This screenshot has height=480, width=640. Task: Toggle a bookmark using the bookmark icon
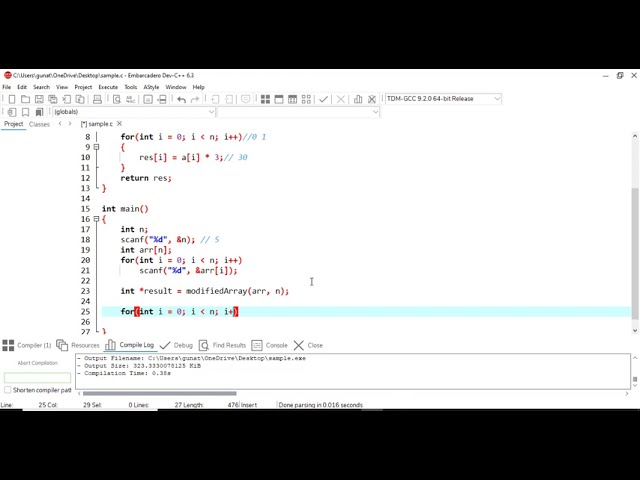click(x=25, y=112)
